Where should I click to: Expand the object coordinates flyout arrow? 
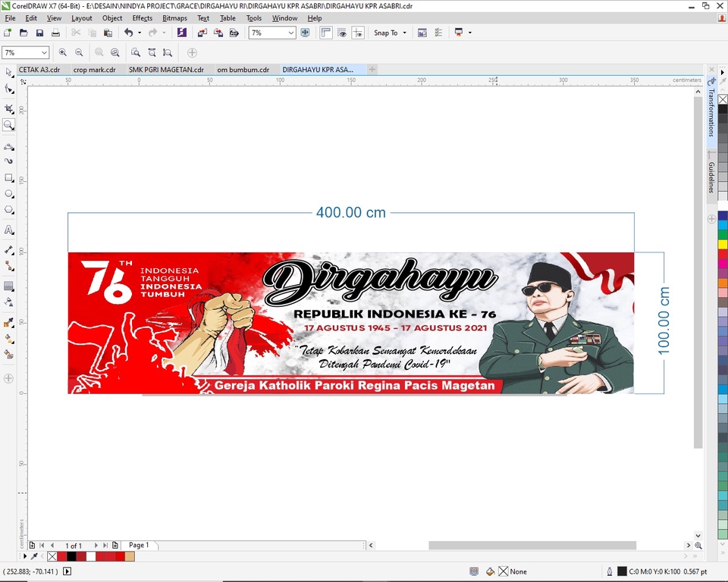(67, 571)
